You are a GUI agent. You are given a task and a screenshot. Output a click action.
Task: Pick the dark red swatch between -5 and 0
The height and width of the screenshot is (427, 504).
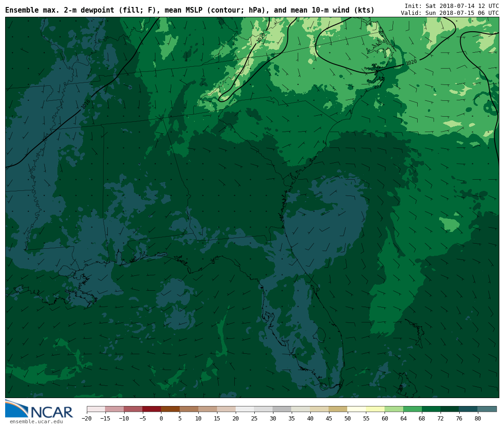152,409
